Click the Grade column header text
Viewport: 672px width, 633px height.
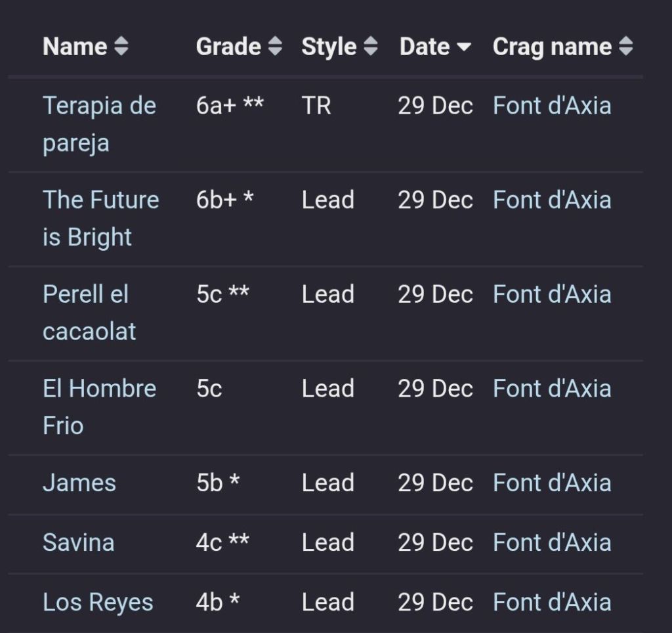click(228, 47)
